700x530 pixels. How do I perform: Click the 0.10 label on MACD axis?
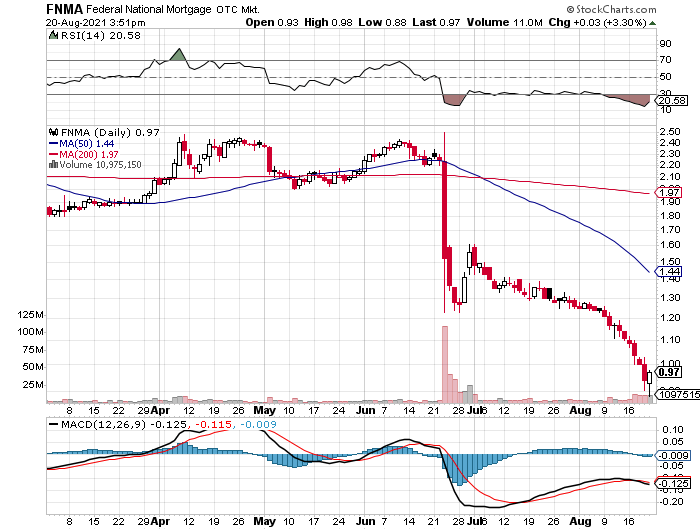tap(672, 430)
